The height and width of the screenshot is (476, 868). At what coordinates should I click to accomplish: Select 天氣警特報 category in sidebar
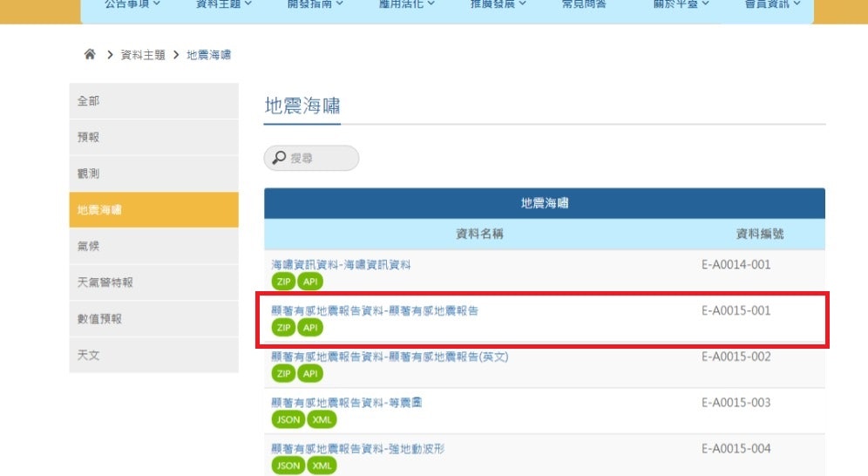(154, 282)
